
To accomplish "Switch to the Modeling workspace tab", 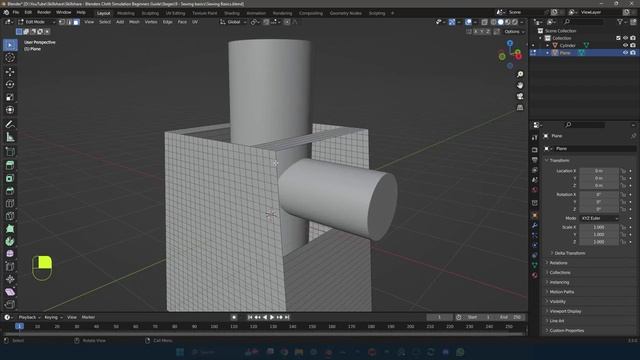I will pos(126,13).
